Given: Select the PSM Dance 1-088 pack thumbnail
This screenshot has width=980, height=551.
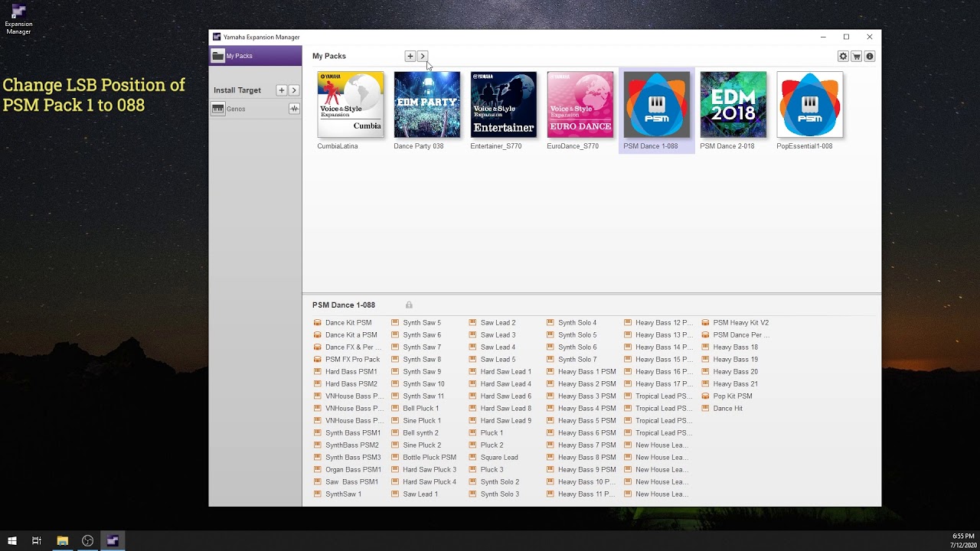Looking at the screenshot, I should click(657, 105).
